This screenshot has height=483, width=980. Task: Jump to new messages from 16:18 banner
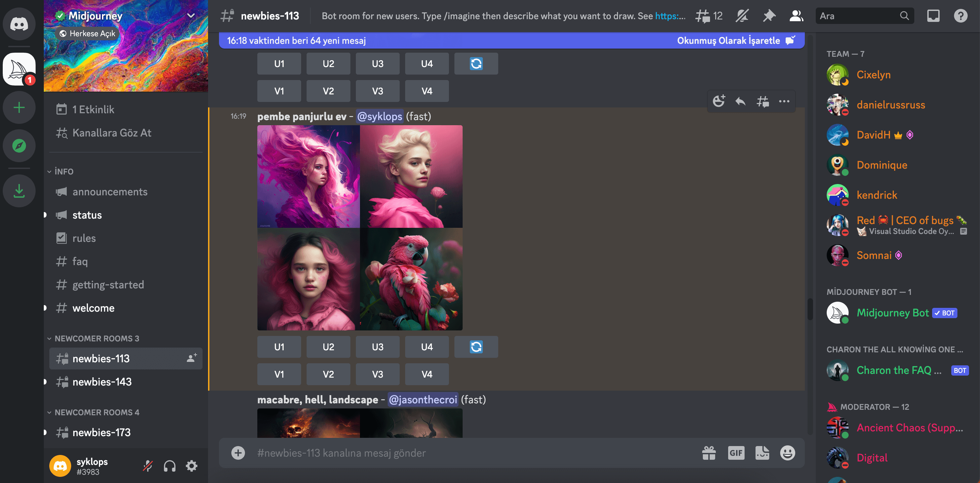pyautogui.click(x=296, y=40)
